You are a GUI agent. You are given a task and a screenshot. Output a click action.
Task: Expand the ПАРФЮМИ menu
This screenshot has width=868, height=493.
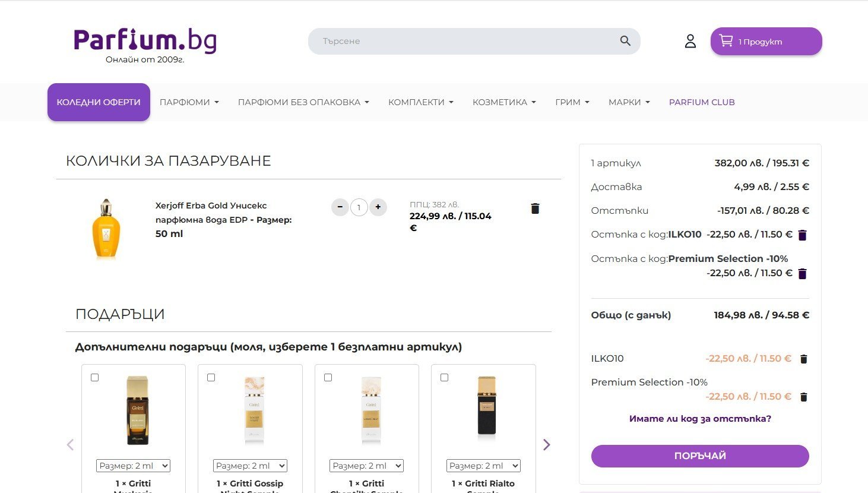(189, 102)
